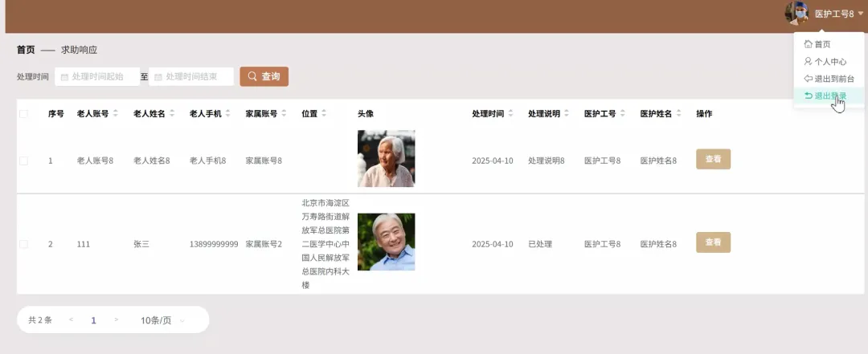This screenshot has width=868, height=354.
Task: Choose 退出到前台 in the dropdown menu
Action: (x=829, y=79)
